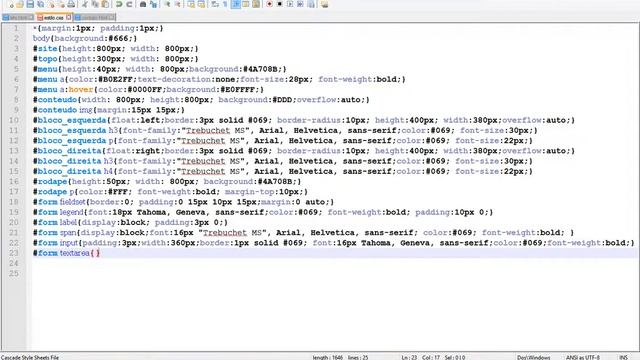Click the Save All toolbar icon
The width and height of the screenshot is (640, 360).
(40, 4)
